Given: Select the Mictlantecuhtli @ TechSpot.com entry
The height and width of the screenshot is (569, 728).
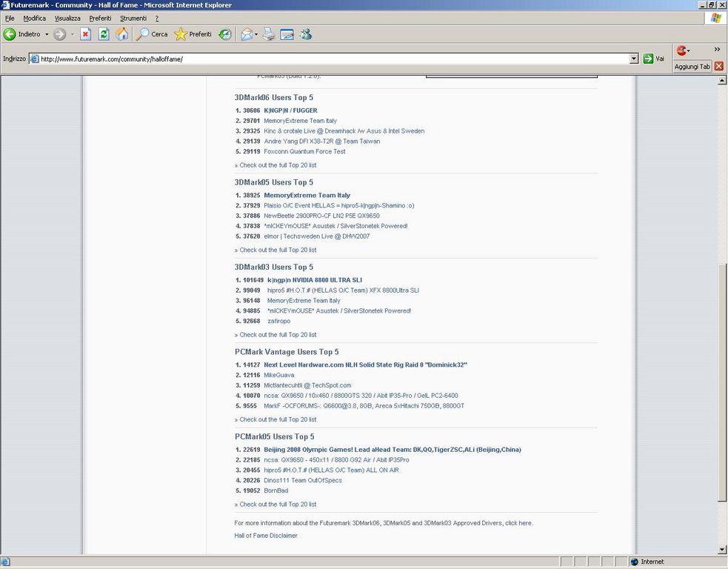Looking at the screenshot, I should click(307, 385).
